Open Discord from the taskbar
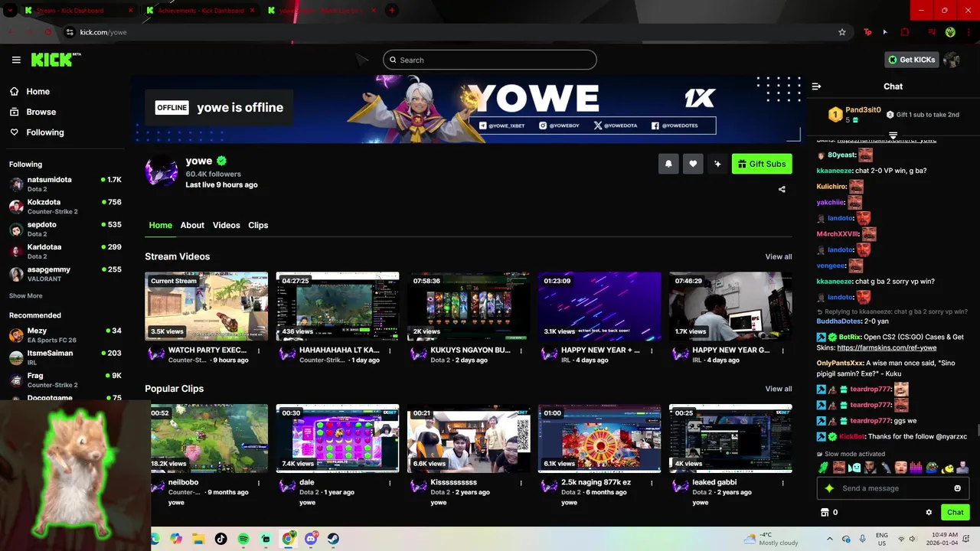 click(311, 539)
